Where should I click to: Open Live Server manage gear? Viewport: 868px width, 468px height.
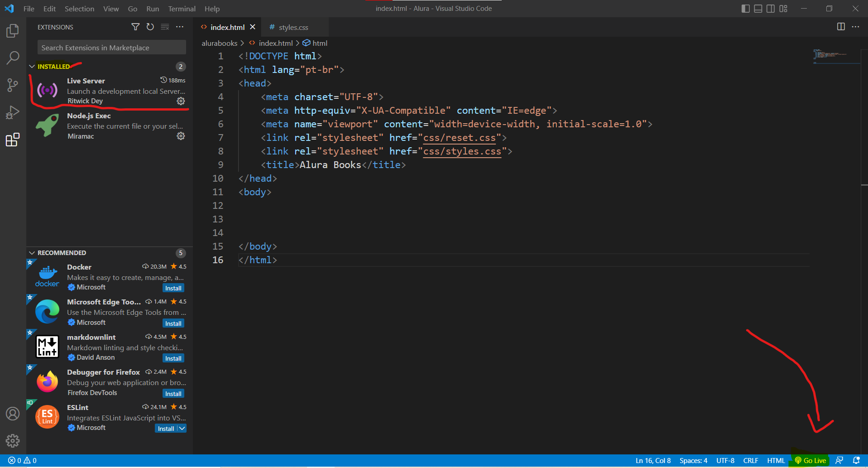(x=181, y=101)
